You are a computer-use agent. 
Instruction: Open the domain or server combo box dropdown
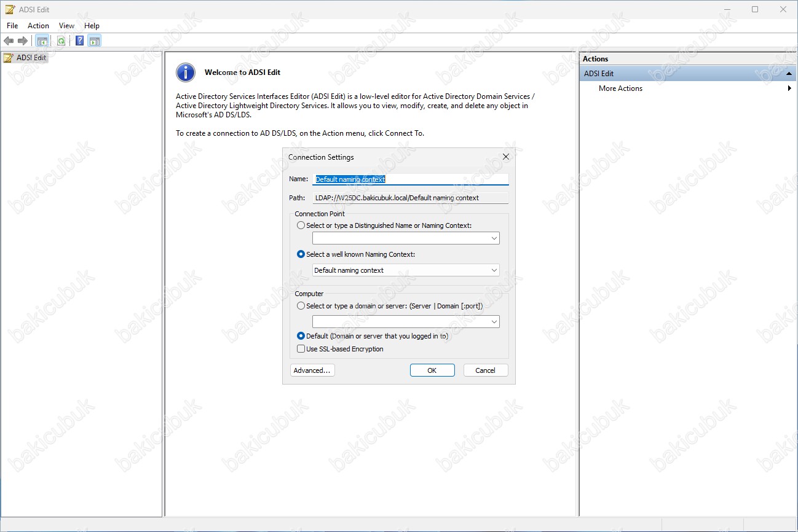pos(494,322)
